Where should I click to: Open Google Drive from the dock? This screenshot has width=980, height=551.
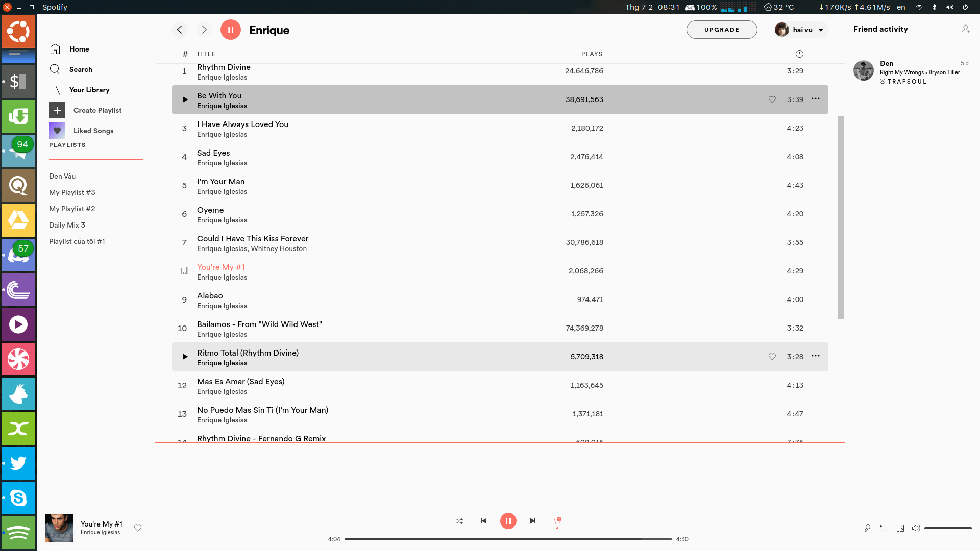18,220
